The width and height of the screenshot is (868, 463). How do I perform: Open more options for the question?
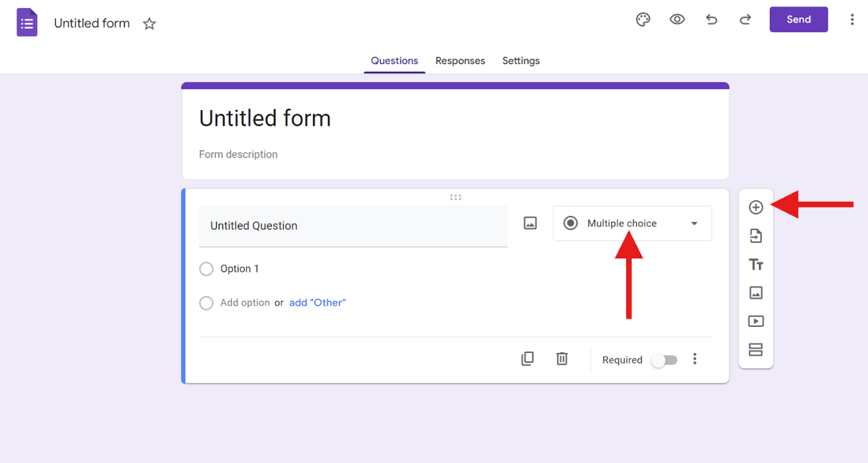click(x=695, y=359)
